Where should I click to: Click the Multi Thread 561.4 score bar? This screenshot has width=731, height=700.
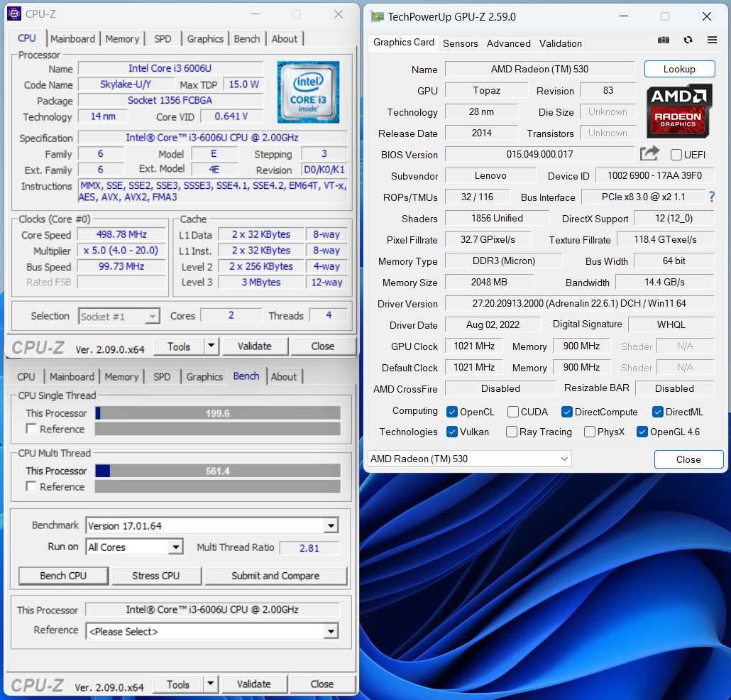coord(217,471)
